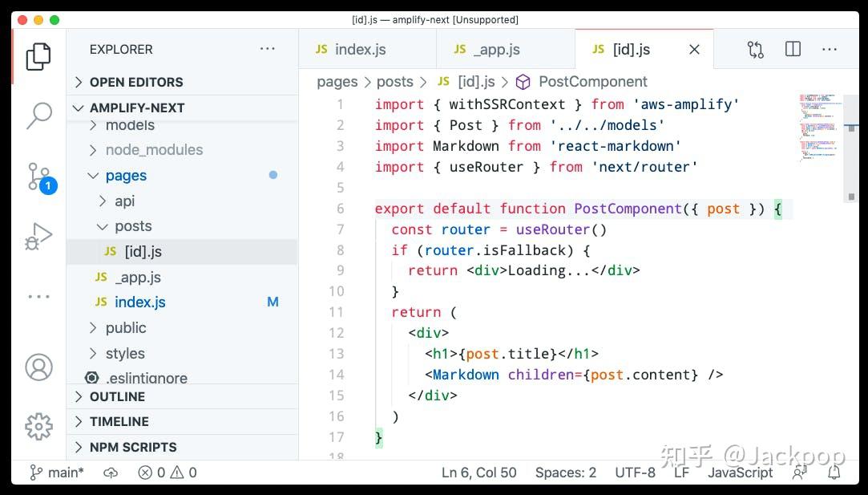Expand the OPEN EDITORS section
The width and height of the screenshot is (868, 495).
tap(136, 82)
